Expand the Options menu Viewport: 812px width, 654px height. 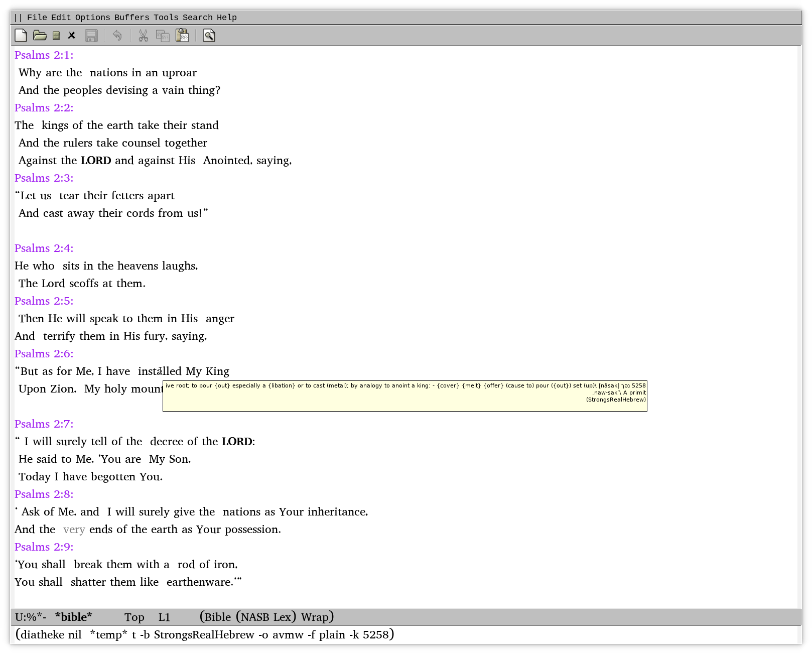pyautogui.click(x=92, y=18)
